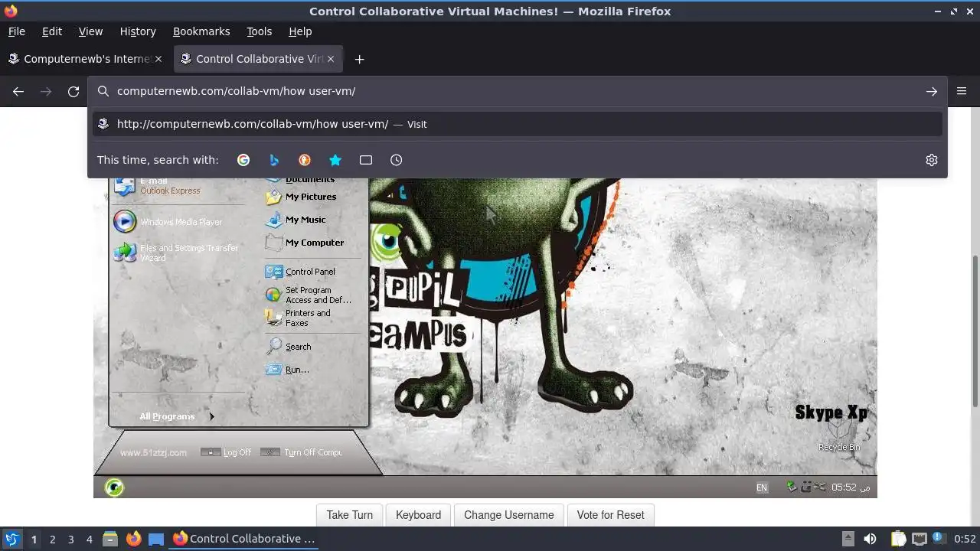Open the Tools menu
Image resolution: width=980 pixels, height=551 pixels.
259,31
